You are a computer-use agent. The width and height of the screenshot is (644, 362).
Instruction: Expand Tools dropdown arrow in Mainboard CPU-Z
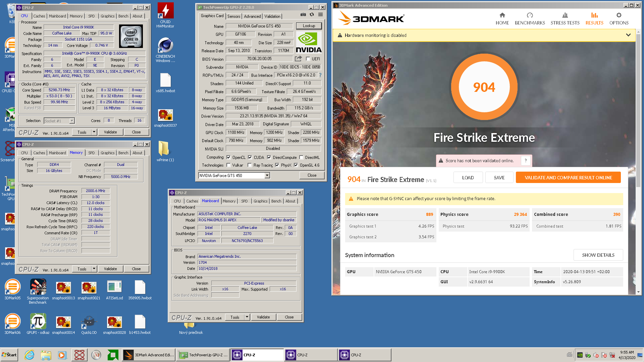pyautogui.click(x=247, y=317)
